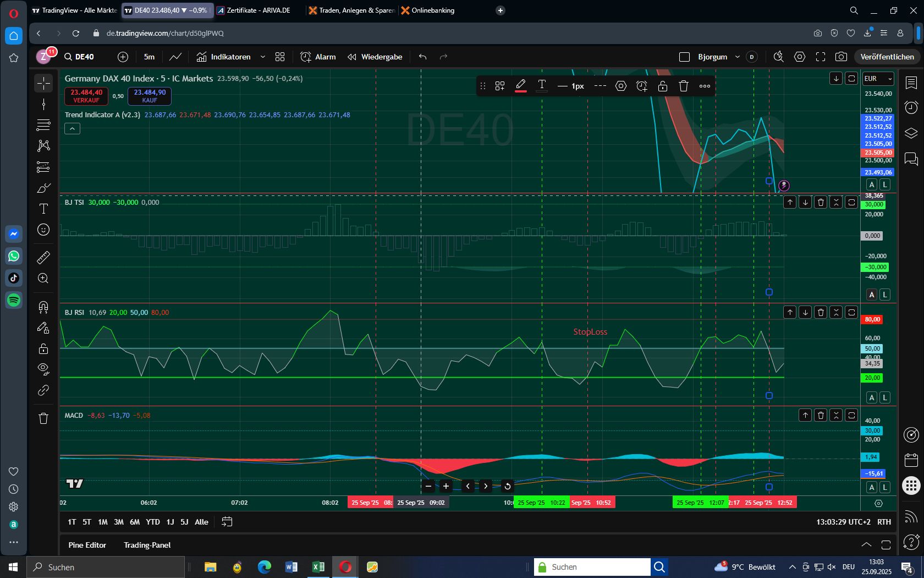924x578 pixels.
Task: Toggle log scale with the L button
Action: point(885,185)
